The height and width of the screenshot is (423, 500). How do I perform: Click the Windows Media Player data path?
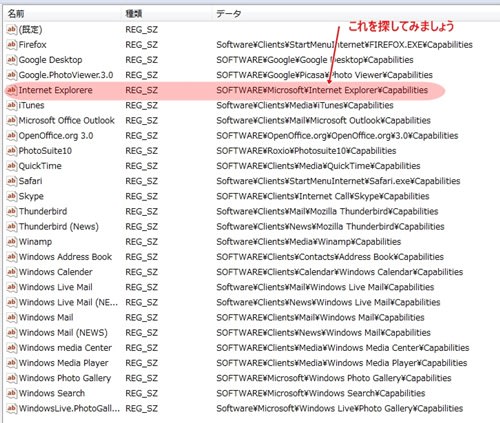pos(342,363)
